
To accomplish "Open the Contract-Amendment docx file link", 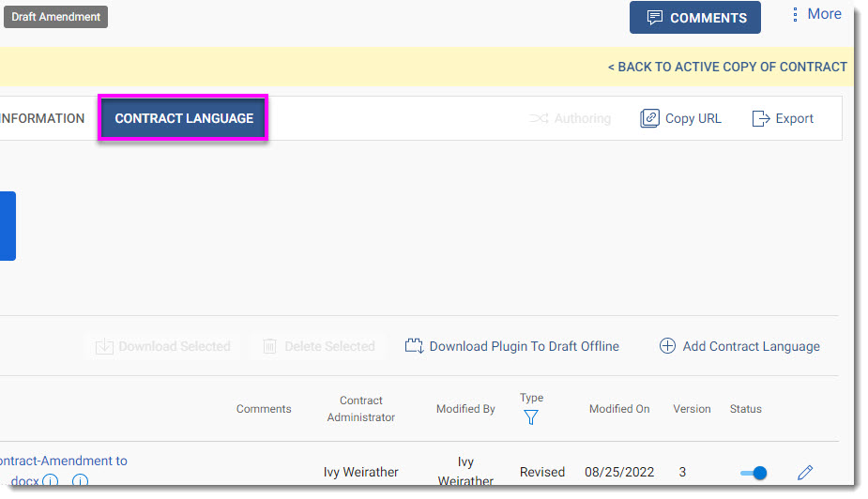I will coord(63,470).
